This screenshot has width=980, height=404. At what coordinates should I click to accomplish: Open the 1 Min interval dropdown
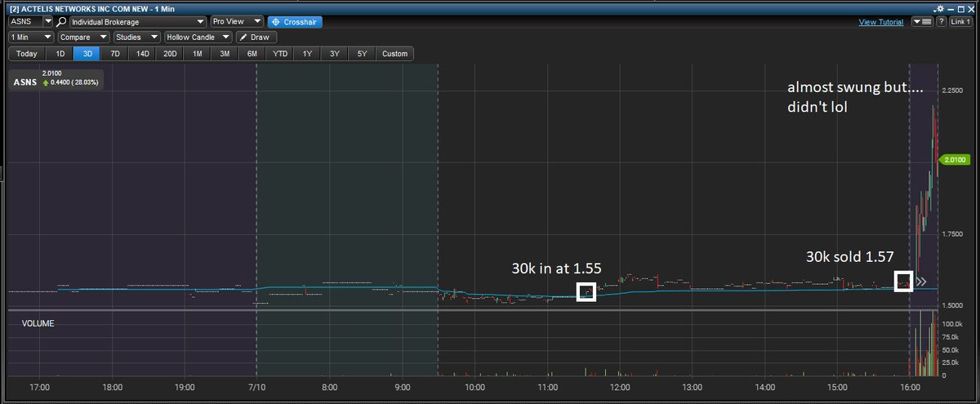coord(31,37)
